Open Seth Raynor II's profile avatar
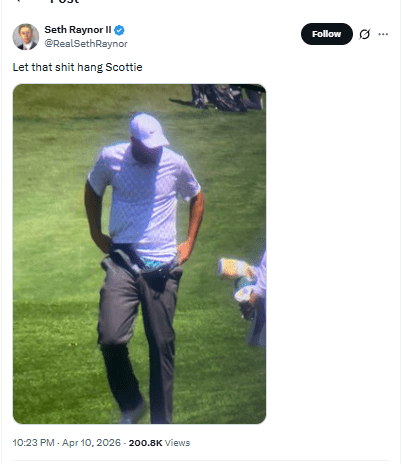 coord(26,37)
